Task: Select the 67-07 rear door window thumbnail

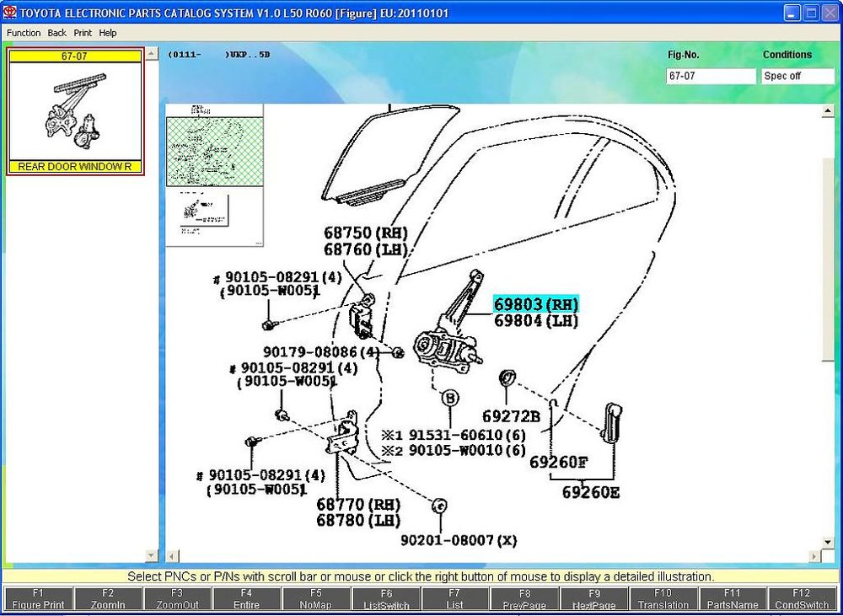Action: pos(75,111)
